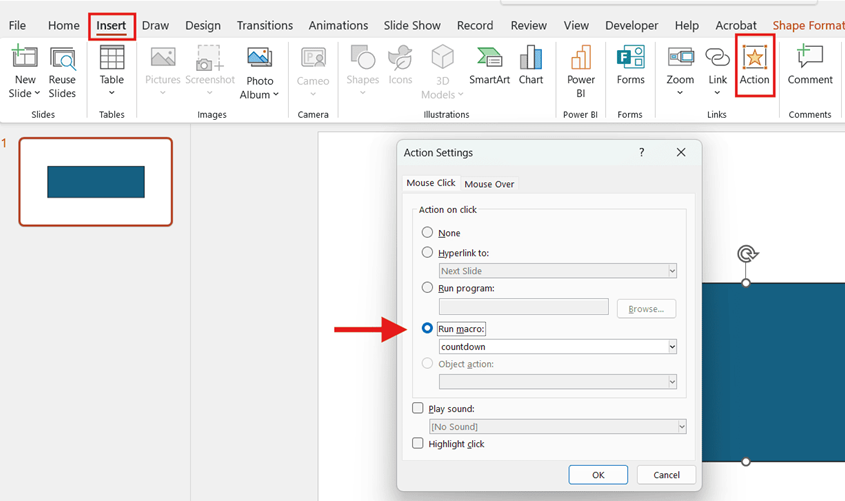This screenshot has width=845, height=501.
Task: Select slide 1 thumbnail in panel
Action: point(96,182)
